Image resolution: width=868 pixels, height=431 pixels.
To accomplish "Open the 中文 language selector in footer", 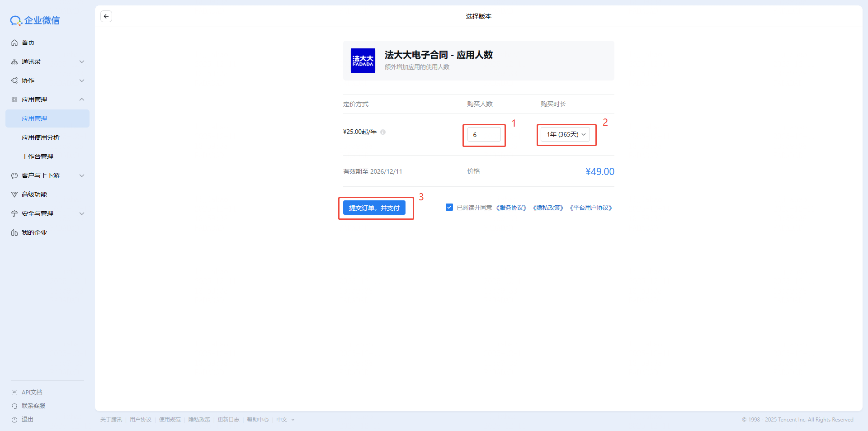I will pyautogui.click(x=285, y=420).
